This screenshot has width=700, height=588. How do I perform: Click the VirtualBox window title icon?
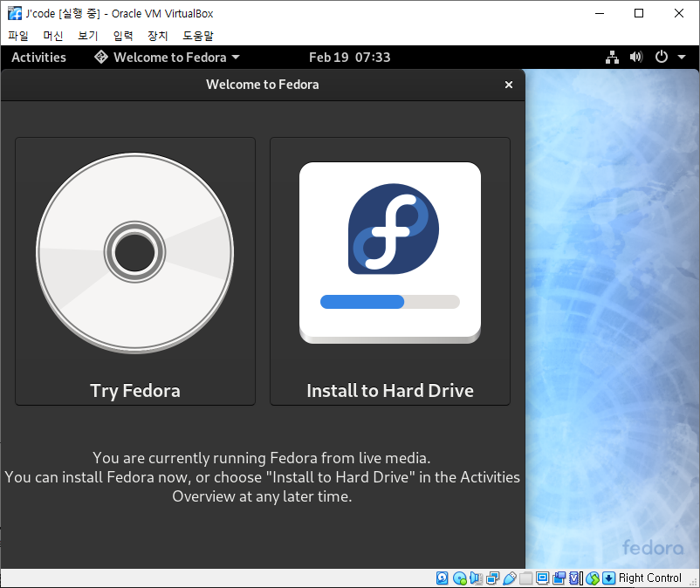click(x=15, y=13)
